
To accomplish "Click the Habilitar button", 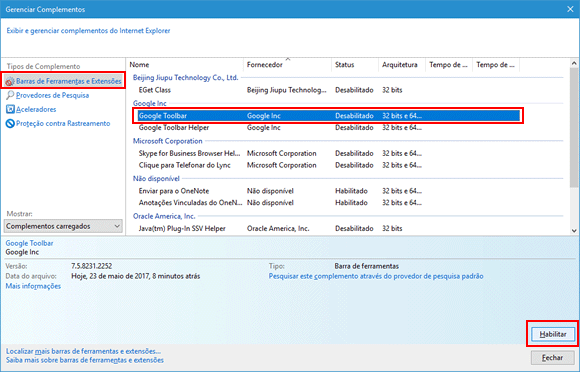I will 553,334.
